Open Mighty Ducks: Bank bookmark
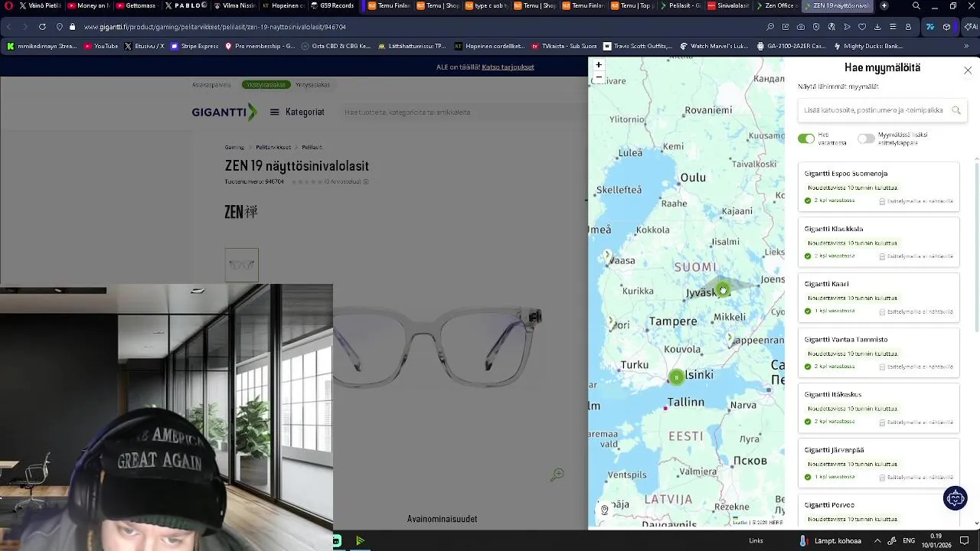This screenshot has width=980, height=551. pos(870,46)
